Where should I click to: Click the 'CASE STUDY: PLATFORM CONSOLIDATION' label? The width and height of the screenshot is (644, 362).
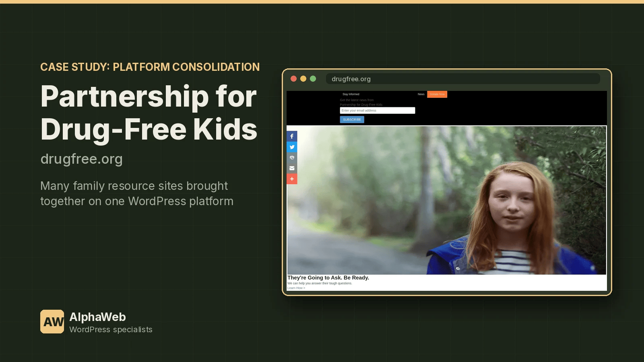pyautogui.click(x=150, y=67)
